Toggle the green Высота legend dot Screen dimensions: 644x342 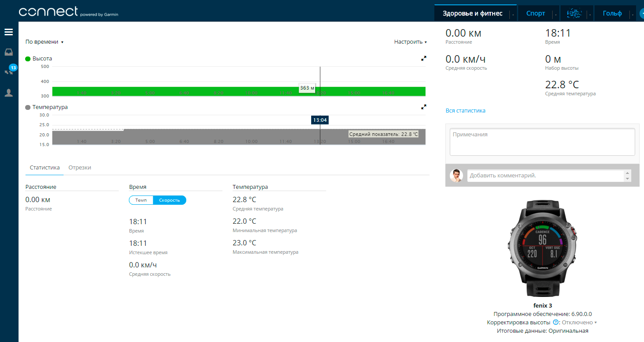pos(28,59)
